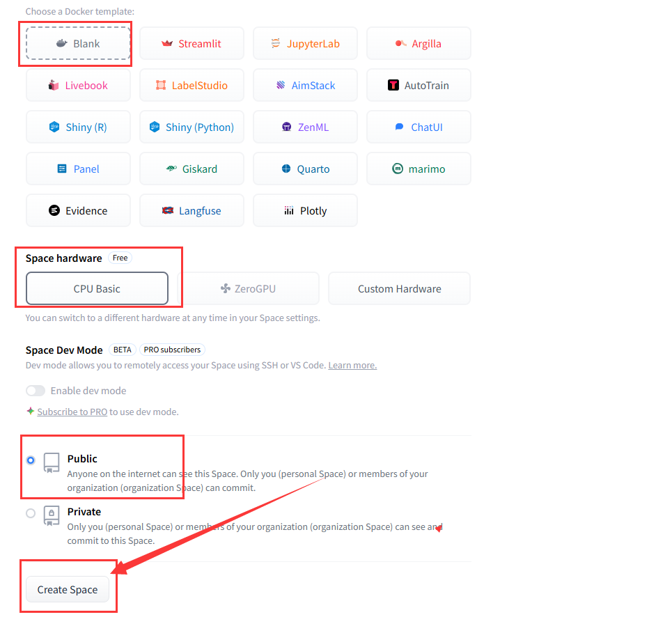
Task: Pick the Giskard template
Action: tap(192, 169)
